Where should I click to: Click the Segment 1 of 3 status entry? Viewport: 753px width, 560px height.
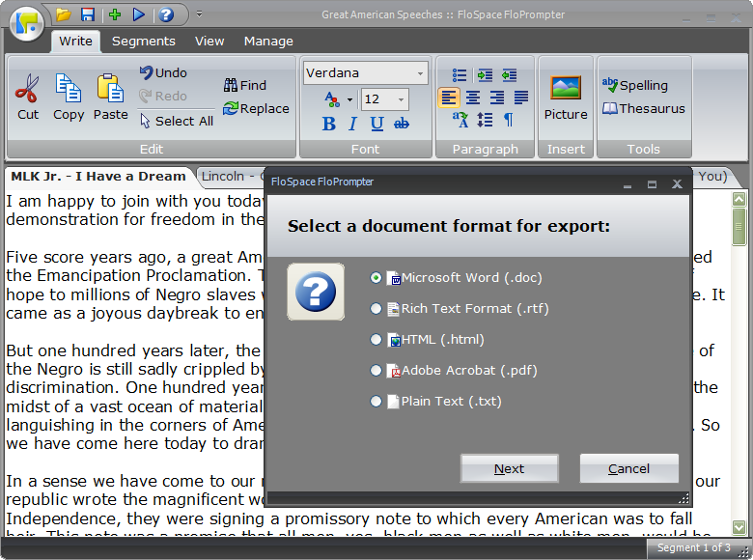point(693,547)
